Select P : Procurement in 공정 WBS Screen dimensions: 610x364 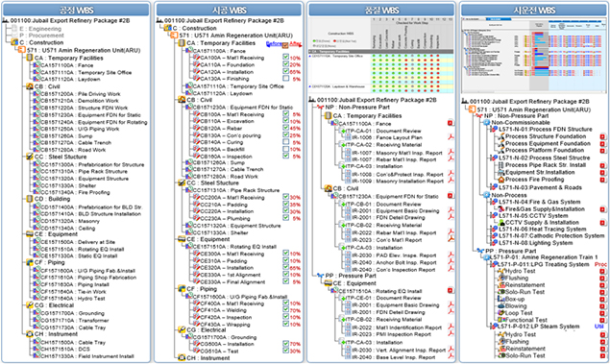click(x=41, y=36)
